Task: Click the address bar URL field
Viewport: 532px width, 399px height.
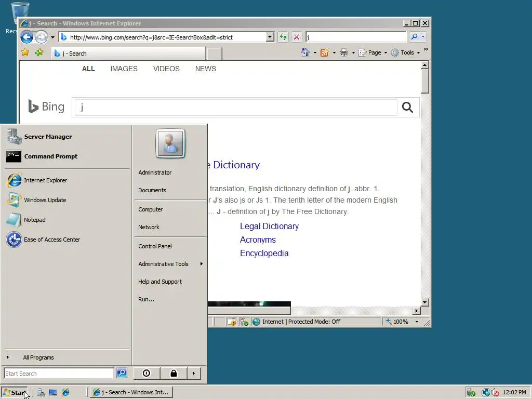Action: [x=163, y=37]
